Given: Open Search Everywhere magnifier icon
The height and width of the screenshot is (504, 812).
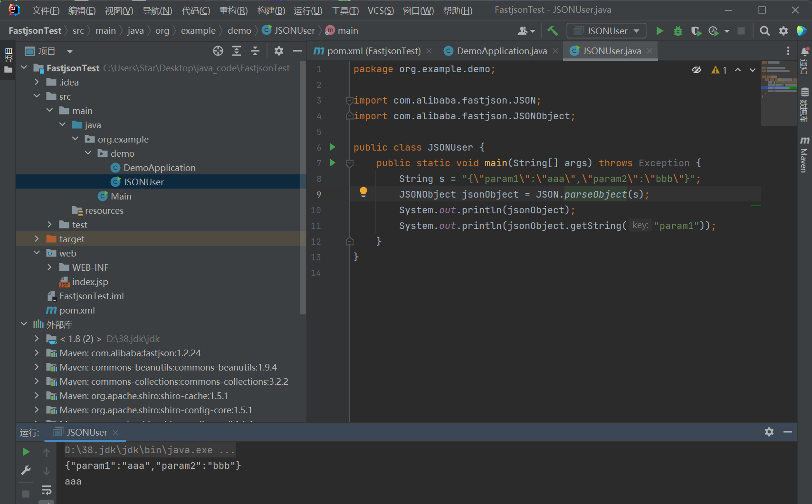Looking at the screenshot, I should tap(764, 31).
